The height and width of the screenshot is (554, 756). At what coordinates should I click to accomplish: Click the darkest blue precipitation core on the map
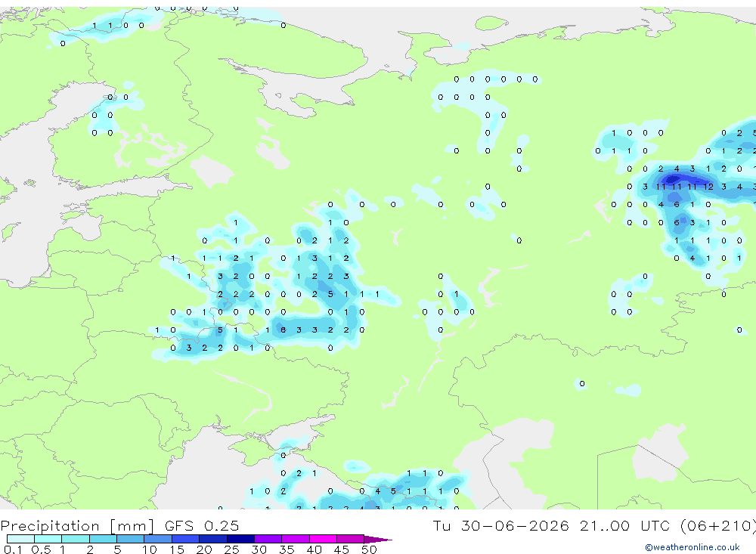pyautogui.click(x=671, y=181)
